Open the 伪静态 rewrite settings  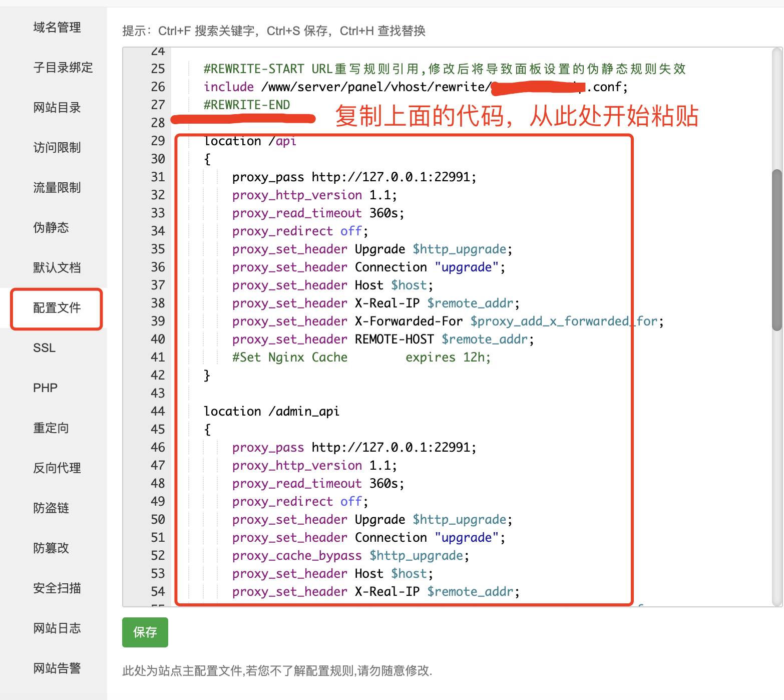click(x=51, y=228)
